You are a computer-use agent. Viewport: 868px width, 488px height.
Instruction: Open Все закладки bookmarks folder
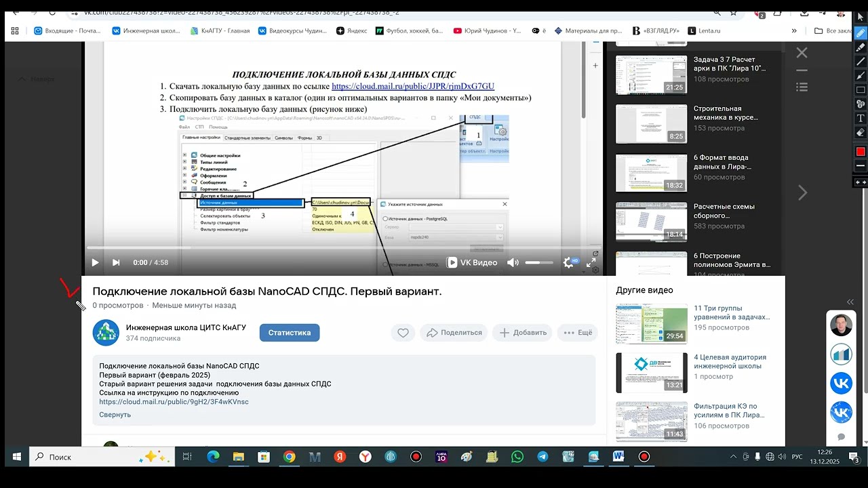point(832,30)
